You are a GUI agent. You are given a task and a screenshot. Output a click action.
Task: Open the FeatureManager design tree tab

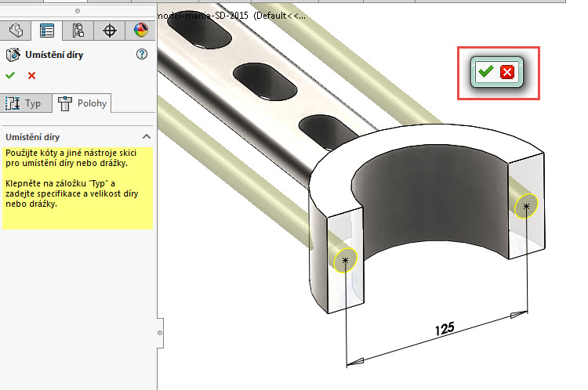click(x=16, y=31)
